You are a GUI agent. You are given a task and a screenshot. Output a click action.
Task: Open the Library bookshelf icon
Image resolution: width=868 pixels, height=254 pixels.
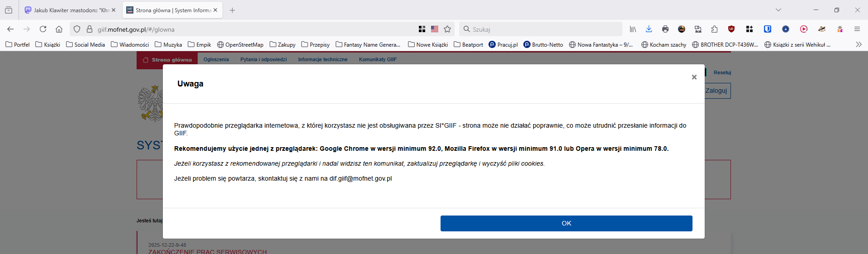[x=633, y=29]
